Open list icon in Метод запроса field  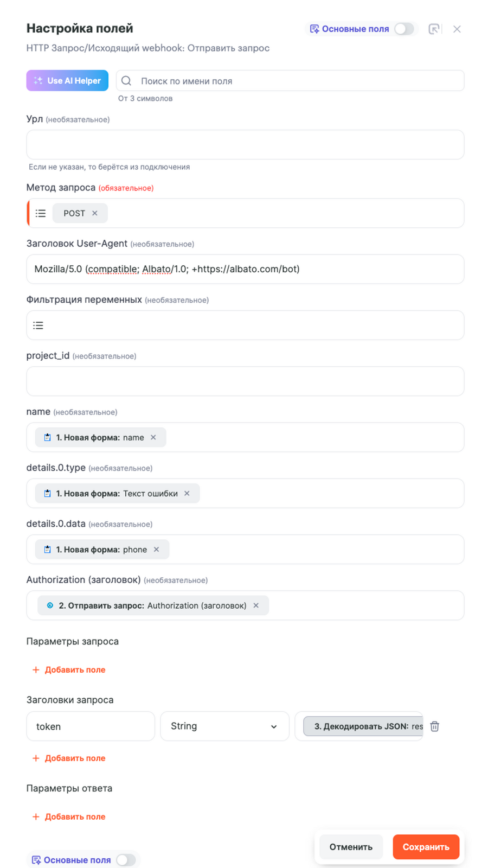[41, 213]
